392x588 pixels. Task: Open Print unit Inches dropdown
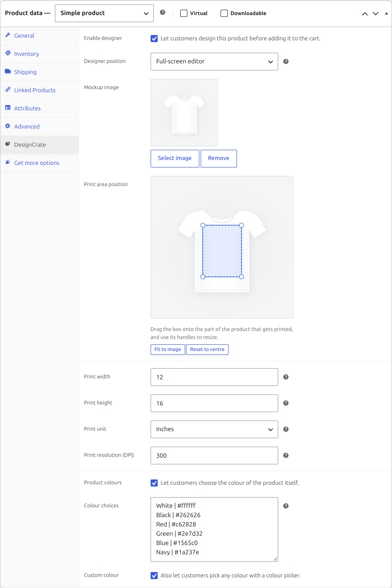tap(214, 429)
